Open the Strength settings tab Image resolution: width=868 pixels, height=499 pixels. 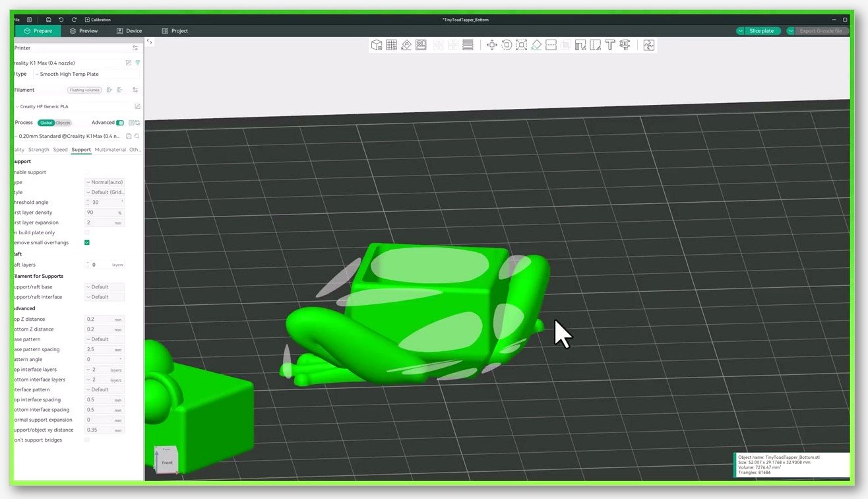[x=38, y=150]
